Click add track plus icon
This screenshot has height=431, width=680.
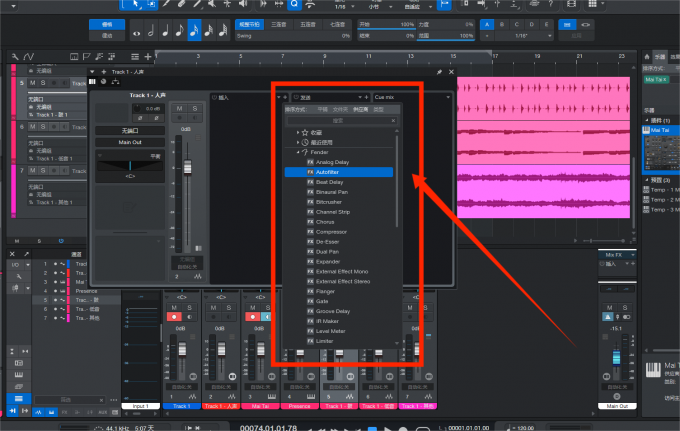click(x=148, y=56)
